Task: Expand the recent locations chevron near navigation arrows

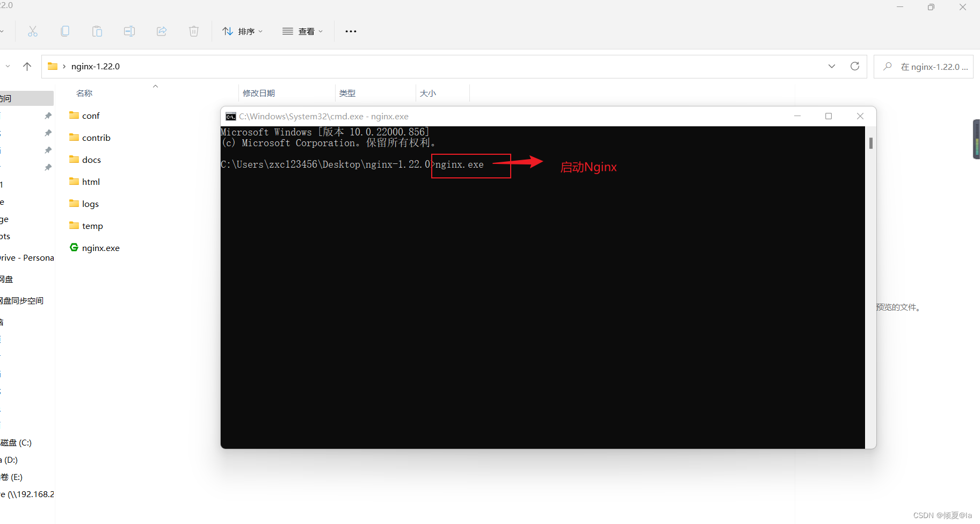Action: [8, 66]
